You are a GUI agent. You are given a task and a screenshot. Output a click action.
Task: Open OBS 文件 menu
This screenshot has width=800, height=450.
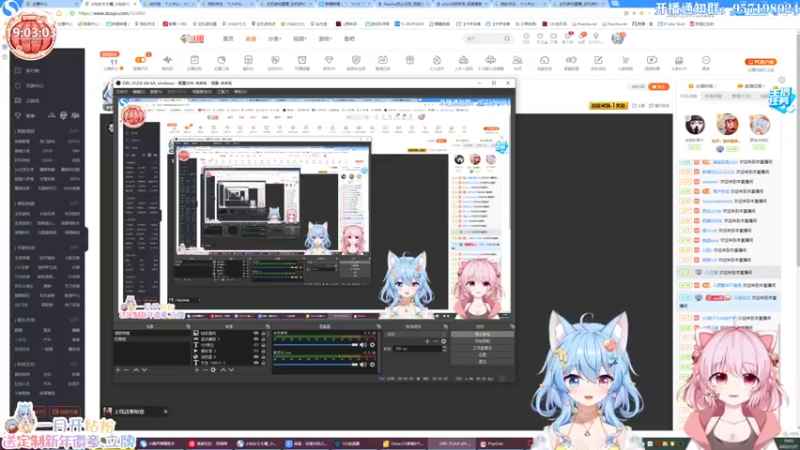[x=121, y=92]
